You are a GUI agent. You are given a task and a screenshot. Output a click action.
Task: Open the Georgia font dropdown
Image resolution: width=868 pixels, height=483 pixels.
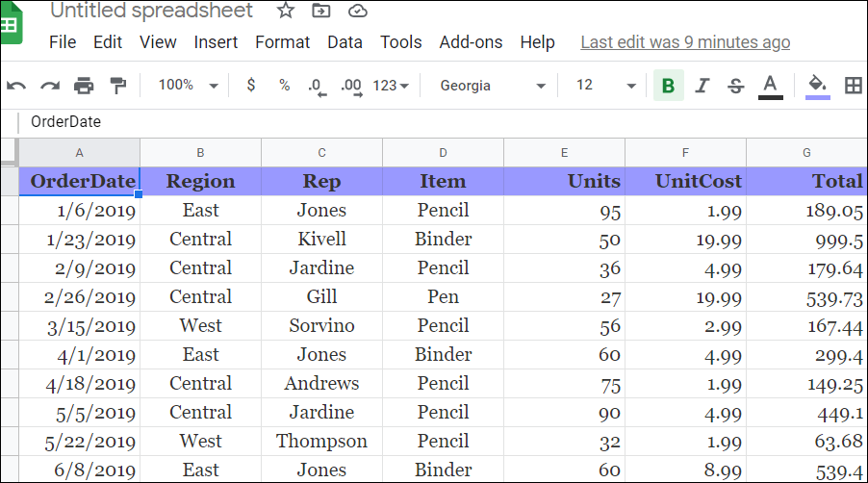tap(493, 86)
